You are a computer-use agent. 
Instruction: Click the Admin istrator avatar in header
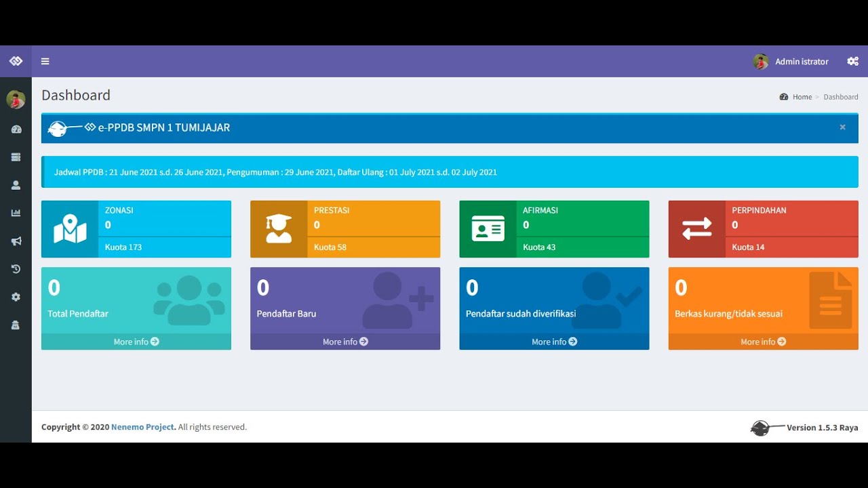(x=761, y=62)
